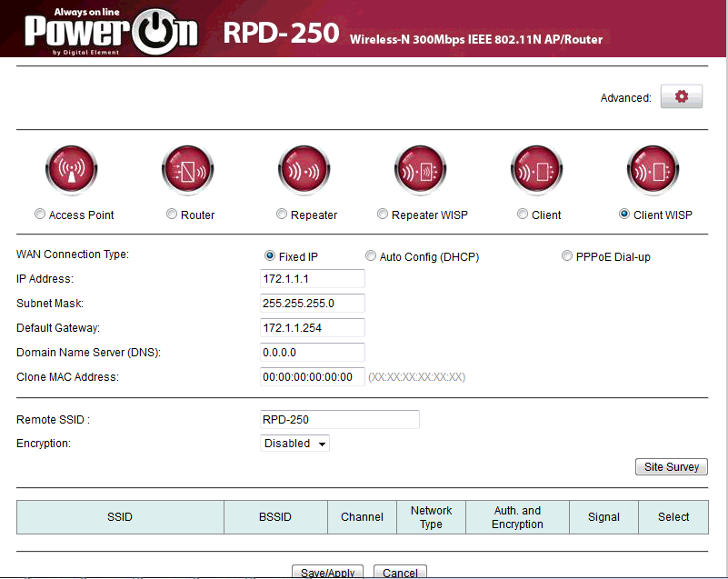The height and width of the screenshot is (579, 728).
Task: Choose Auto Config (DHCP) connection type
Action: 371,255
